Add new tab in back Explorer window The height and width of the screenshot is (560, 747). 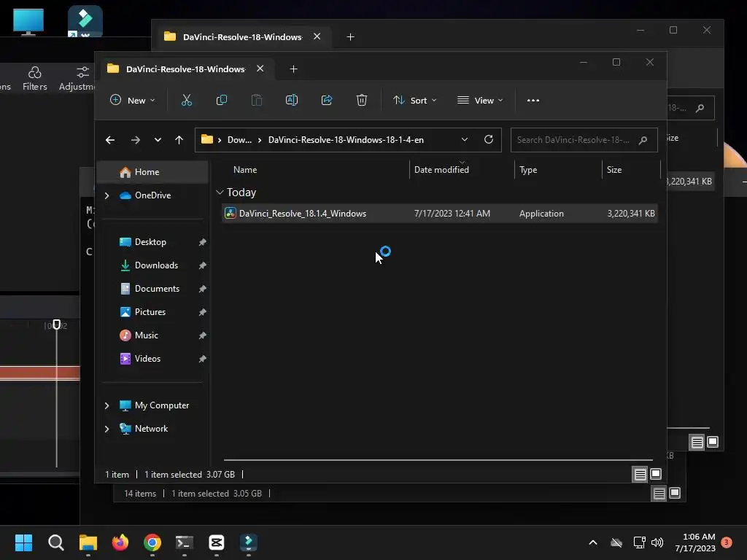[x=351, y=36]
